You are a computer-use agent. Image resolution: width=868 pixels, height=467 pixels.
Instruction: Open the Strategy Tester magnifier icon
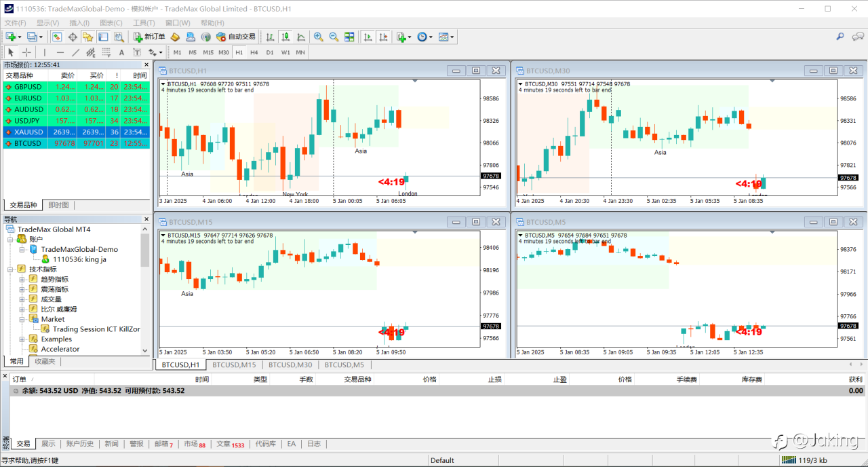[x=119, y=37]
